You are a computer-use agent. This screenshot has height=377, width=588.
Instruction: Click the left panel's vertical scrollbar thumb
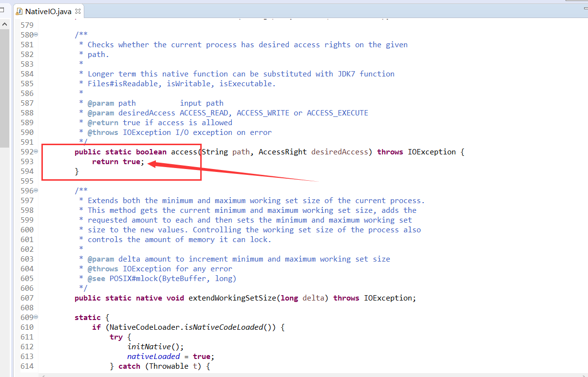click(x=4, y=88)
